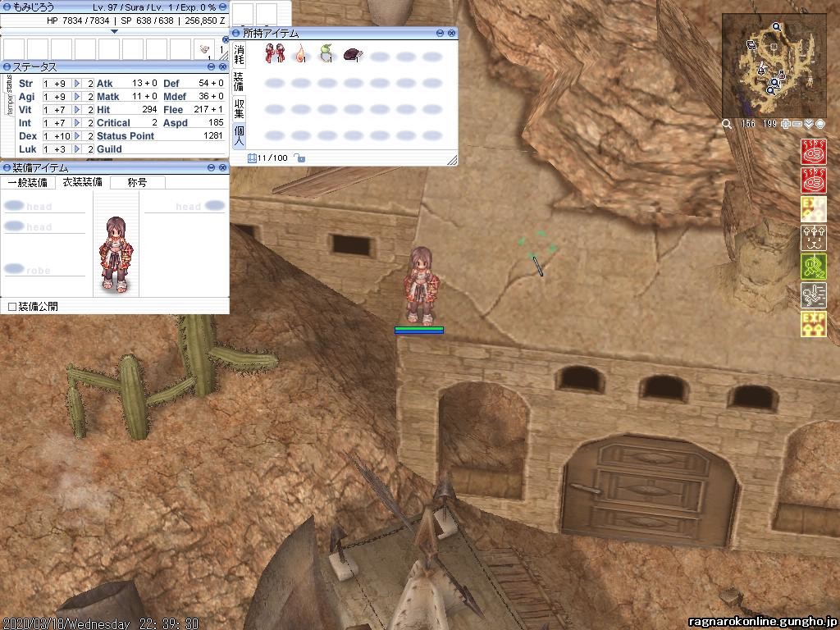Click the green x2 buff icon
This screenshot has height=630, width=840.
[813, 267]
